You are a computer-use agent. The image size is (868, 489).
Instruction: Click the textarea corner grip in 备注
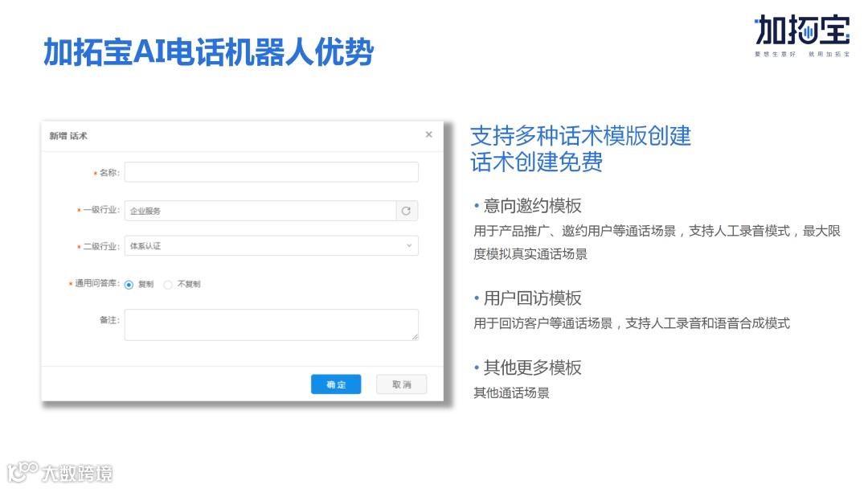coord(415,337)
